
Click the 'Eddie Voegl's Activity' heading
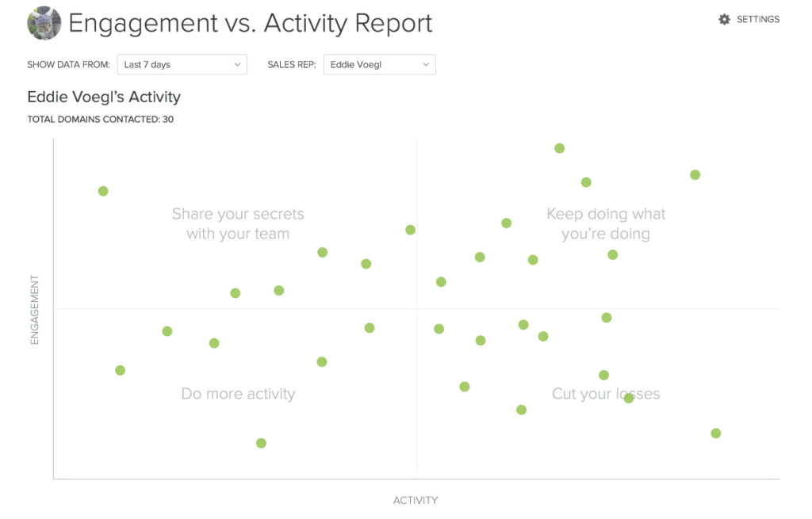104,97
